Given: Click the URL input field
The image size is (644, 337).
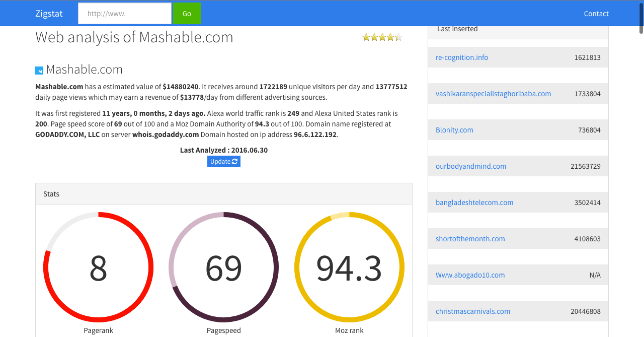Looking at the screenshot, I should [x=125, y=14].
